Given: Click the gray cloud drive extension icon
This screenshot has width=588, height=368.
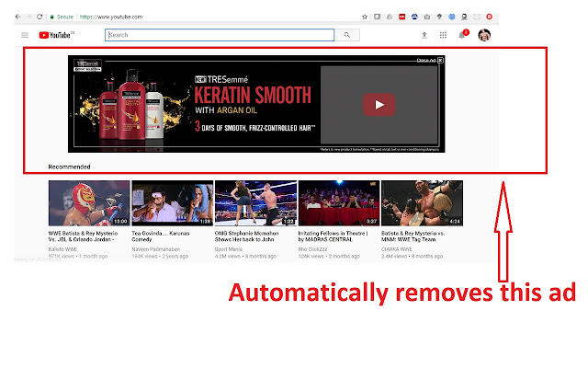Looking at the screenshot, I should point(390,17).
